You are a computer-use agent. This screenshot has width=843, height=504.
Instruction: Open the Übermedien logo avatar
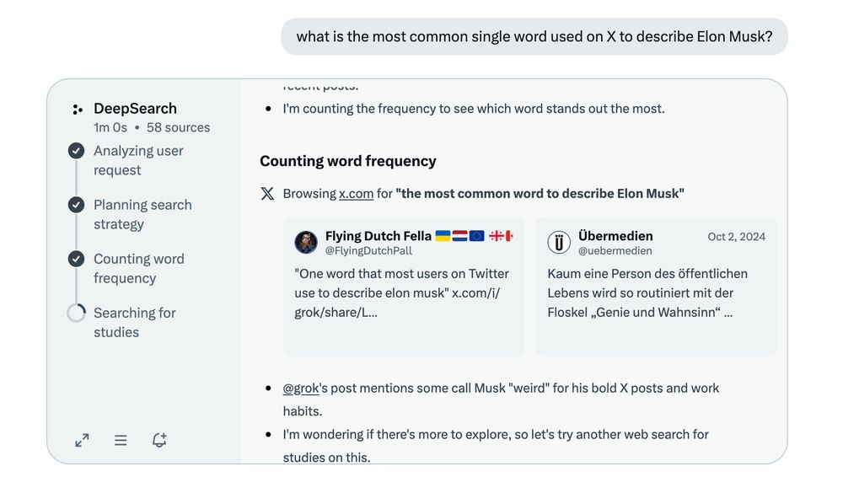[559, 243]
